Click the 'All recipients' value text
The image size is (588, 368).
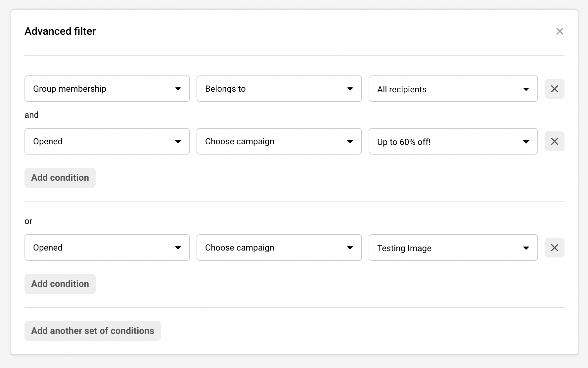pos(402,89)
